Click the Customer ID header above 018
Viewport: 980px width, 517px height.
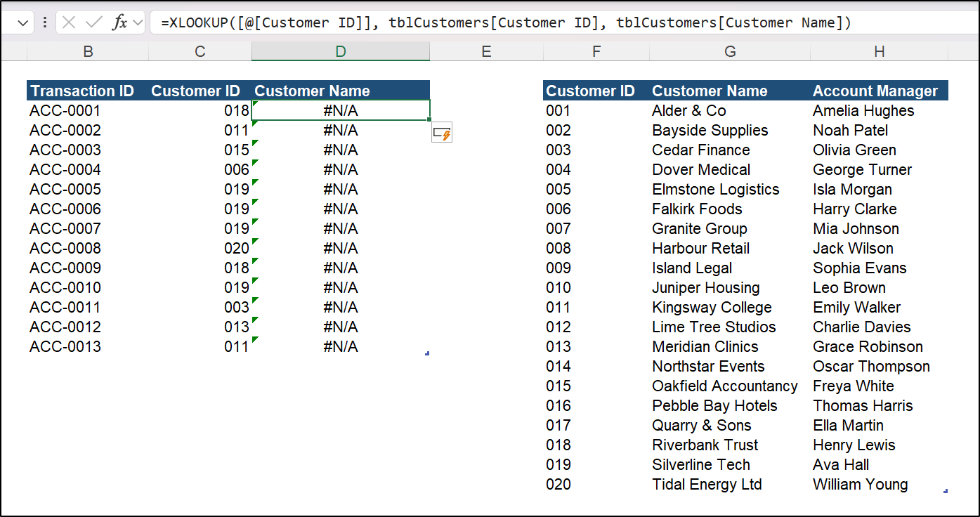200,91
